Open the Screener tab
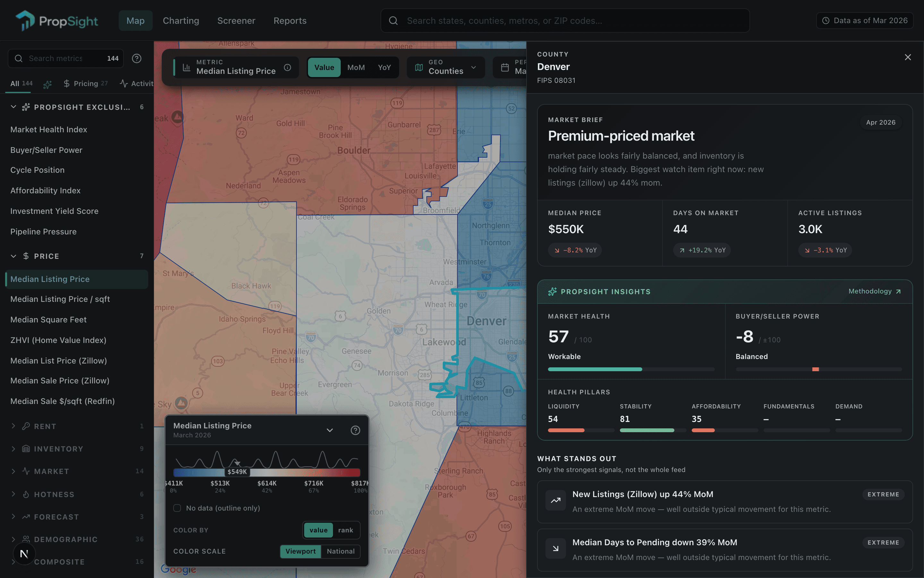 pos(236,21)
